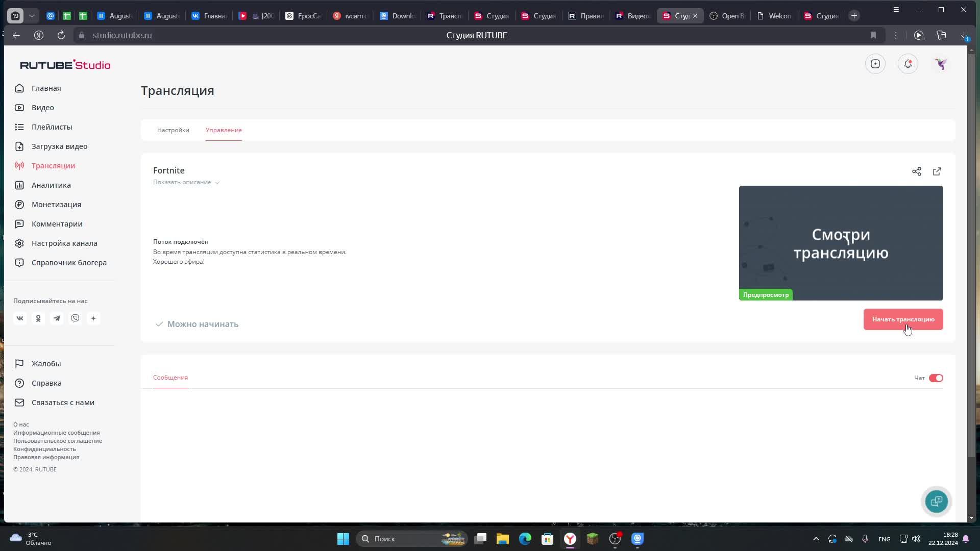Open Аналитика in the sidebar

[x=51, y=185]
